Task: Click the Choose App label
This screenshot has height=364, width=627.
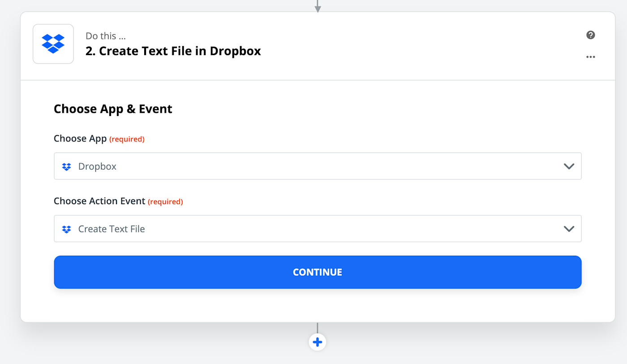Action: point(80,139)
